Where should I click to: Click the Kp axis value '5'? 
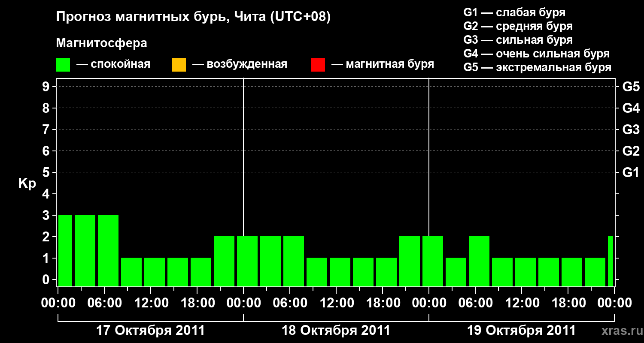point(47,173)
